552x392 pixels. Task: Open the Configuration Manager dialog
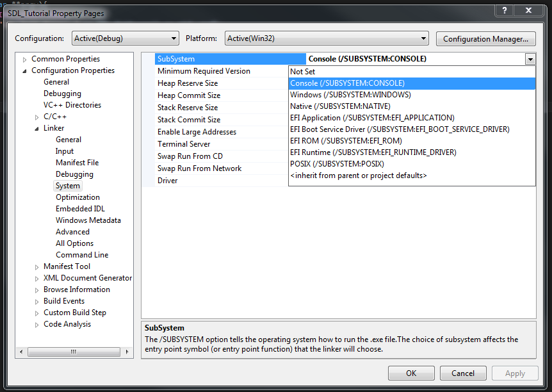(x=485, y=38)
